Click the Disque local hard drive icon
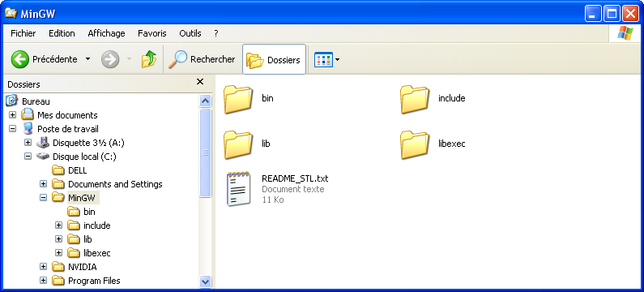The height and width of the screenshot is (292, 644). pos(43,157)
